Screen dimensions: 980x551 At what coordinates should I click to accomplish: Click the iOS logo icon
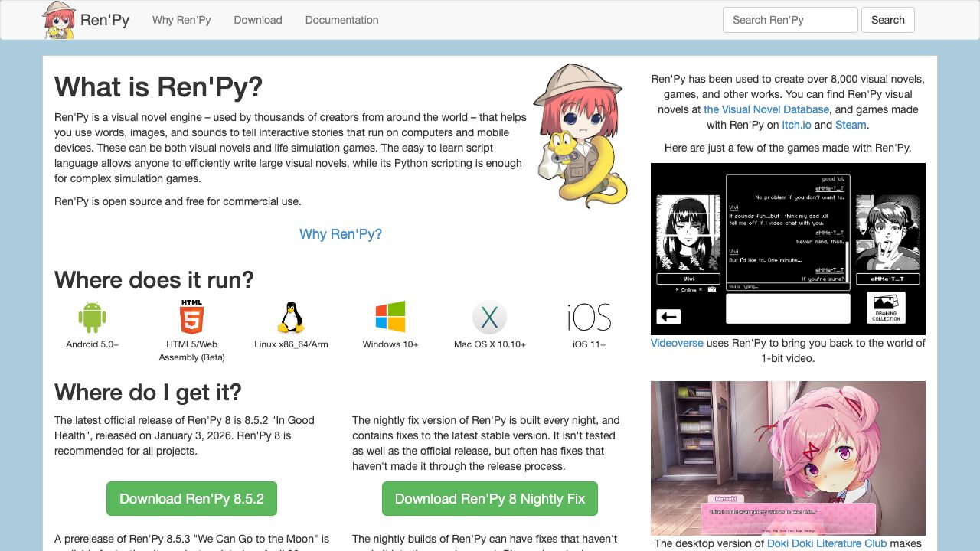pos(590,317)
